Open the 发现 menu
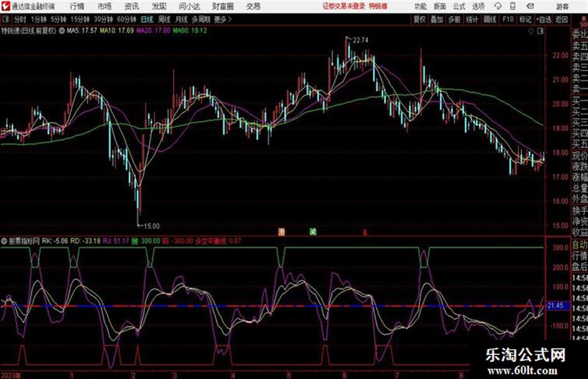The image size is (588, 379). [159, 6]
